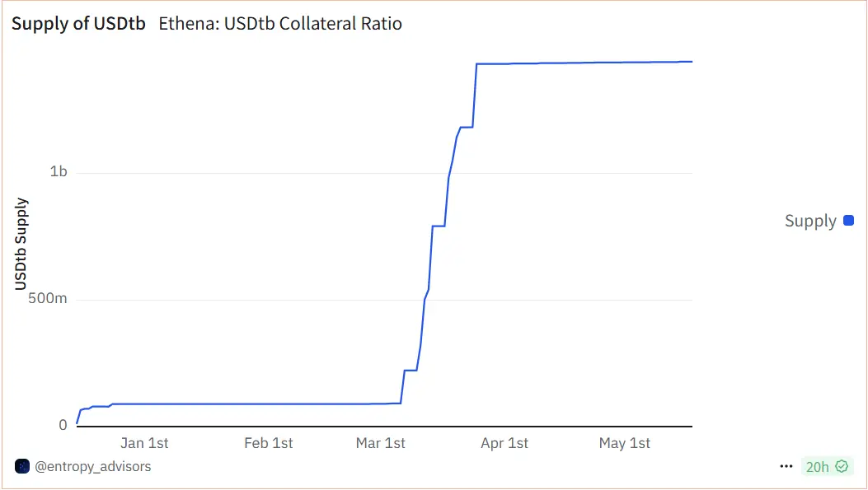Click the USDtb Supply y-axis title
Image resolution: width=868 pixels, height=490 pixels.
pos(21,244)
